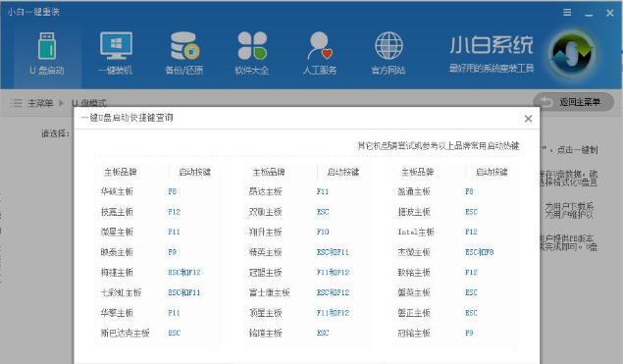Click the ESC和F12 hotkey for 梅捷主板
The width and height of the screenshot is (623, 364).
coord(184,272)
